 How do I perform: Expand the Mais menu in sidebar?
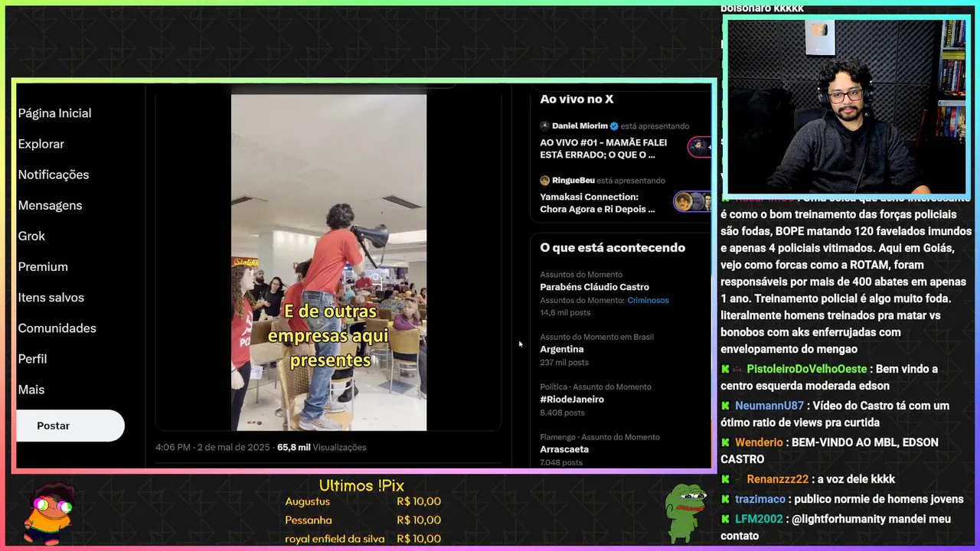click(x=31, y=389)
